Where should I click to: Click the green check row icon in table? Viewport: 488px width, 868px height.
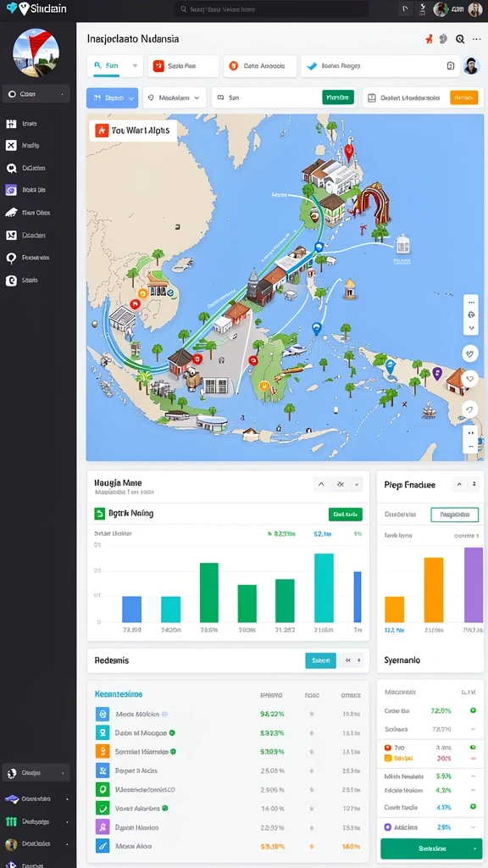(x=103, y=808)
